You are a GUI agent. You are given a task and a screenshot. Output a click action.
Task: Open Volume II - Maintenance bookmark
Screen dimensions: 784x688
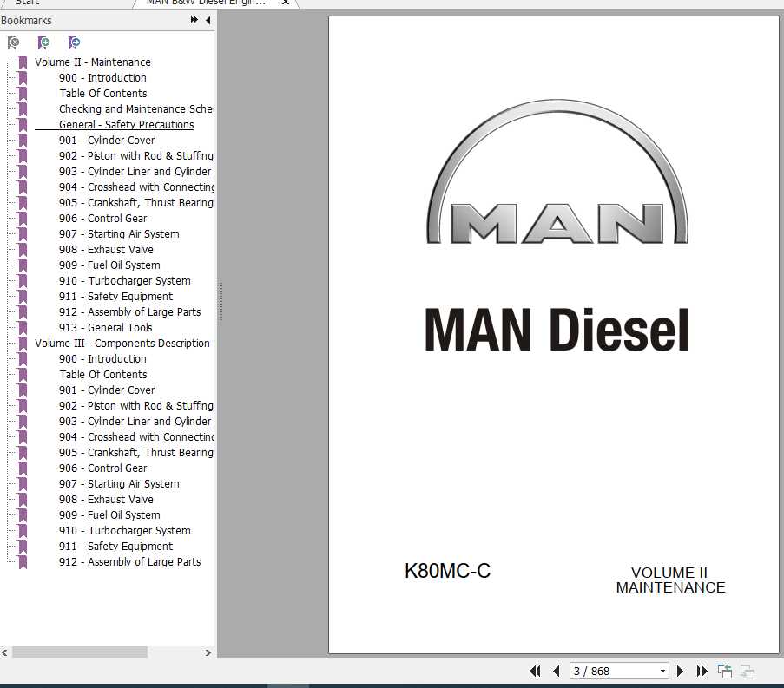[93, 62]
